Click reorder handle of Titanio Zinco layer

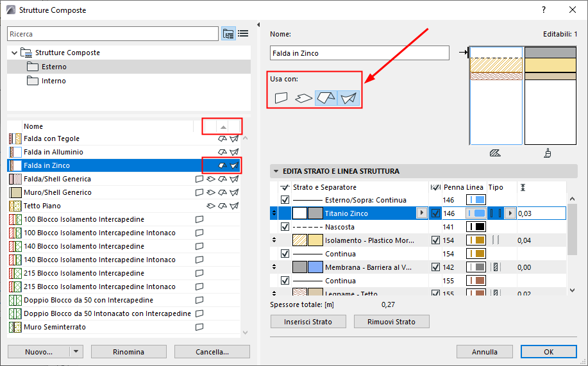click(274, 213)
